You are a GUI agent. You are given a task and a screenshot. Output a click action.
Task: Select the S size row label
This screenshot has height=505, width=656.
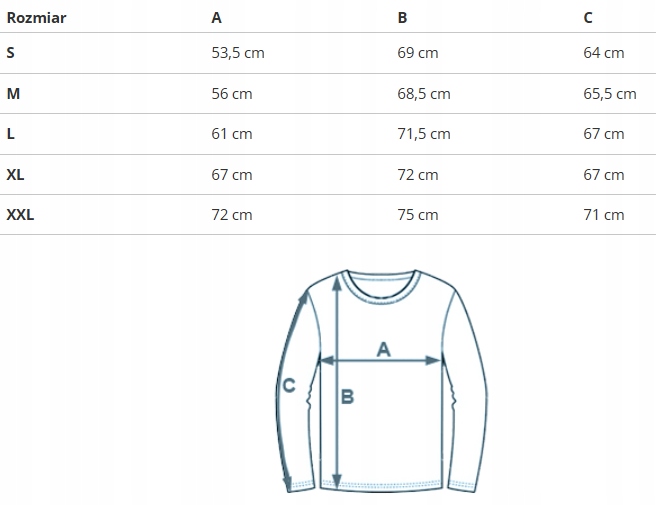(x=10, y=53)
